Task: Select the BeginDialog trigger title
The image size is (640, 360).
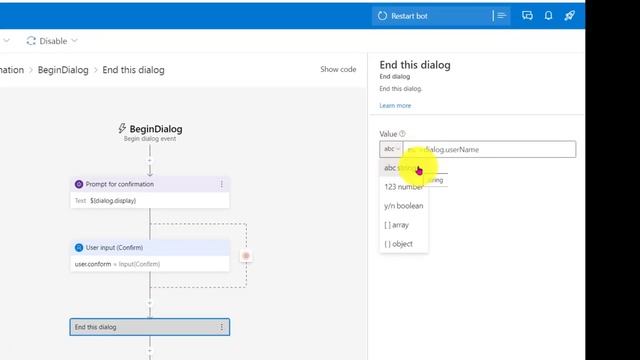Action: tap(156, 129)
